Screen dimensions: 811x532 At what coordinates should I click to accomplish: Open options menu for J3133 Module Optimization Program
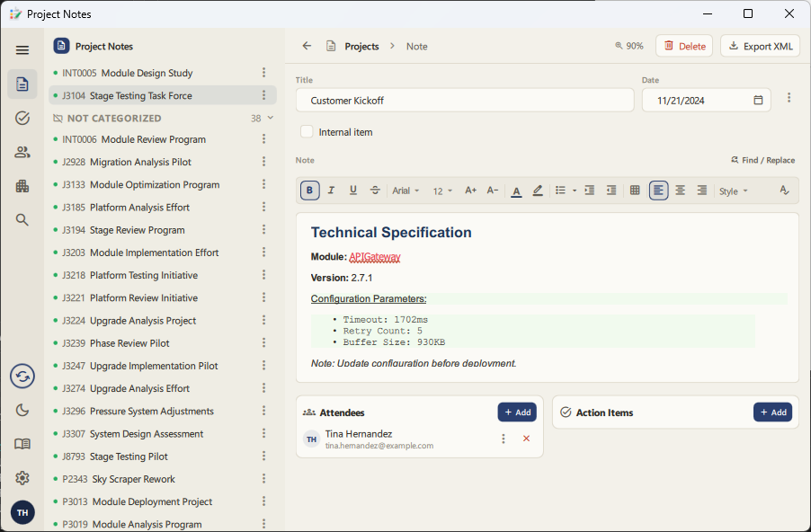[263, 184]
